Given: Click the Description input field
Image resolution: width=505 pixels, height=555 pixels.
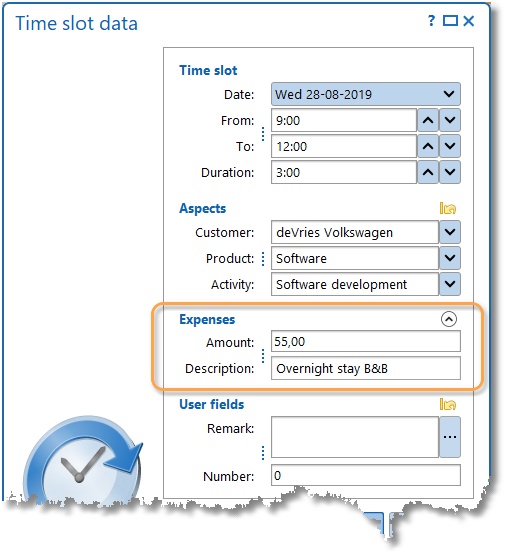Looking at the screenshot, I should pos(366,368).
